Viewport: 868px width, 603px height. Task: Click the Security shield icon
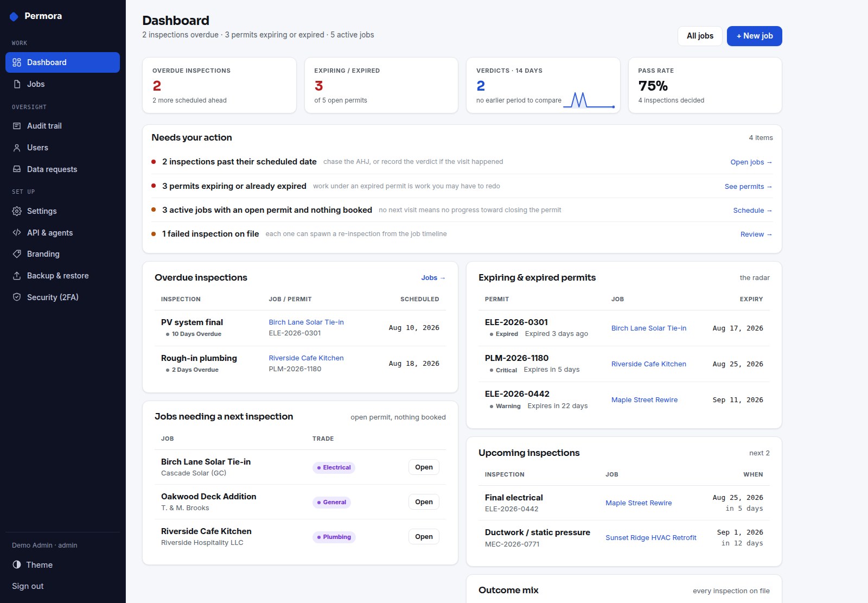(17, 297)
